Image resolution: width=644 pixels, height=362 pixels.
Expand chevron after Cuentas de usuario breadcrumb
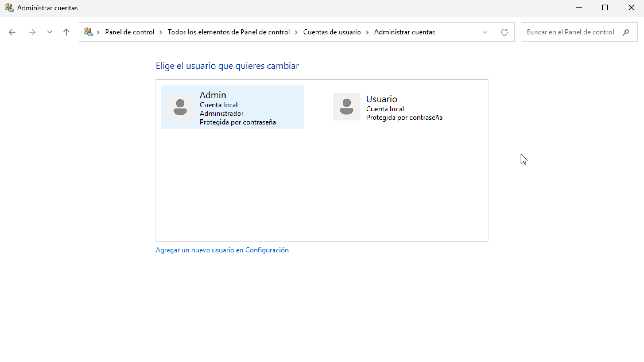click(x=368, y=32)
